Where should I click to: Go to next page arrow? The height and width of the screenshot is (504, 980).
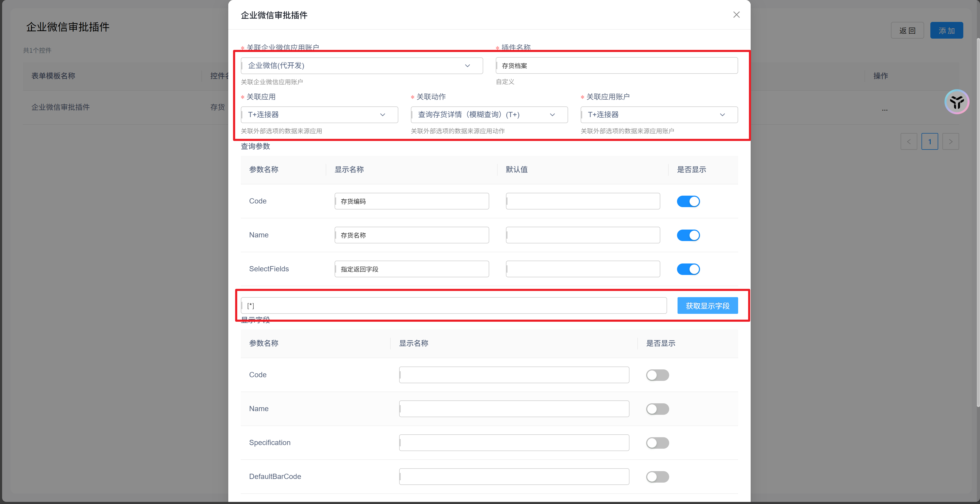[950, 141]
